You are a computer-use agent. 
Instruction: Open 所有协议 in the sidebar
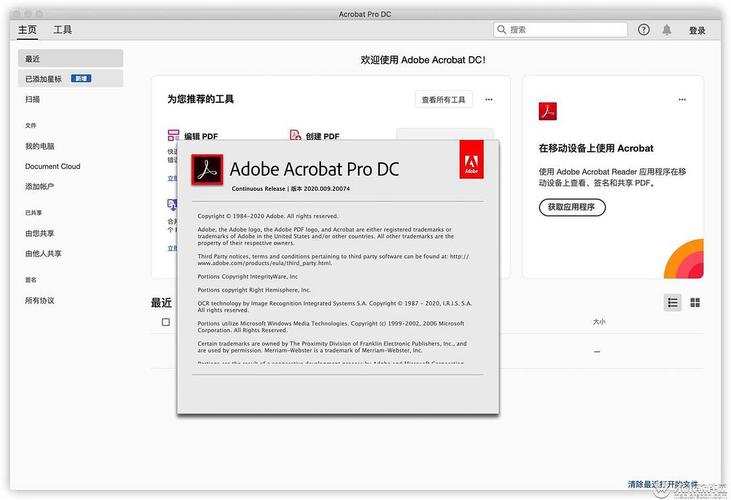tap(40, 301)
